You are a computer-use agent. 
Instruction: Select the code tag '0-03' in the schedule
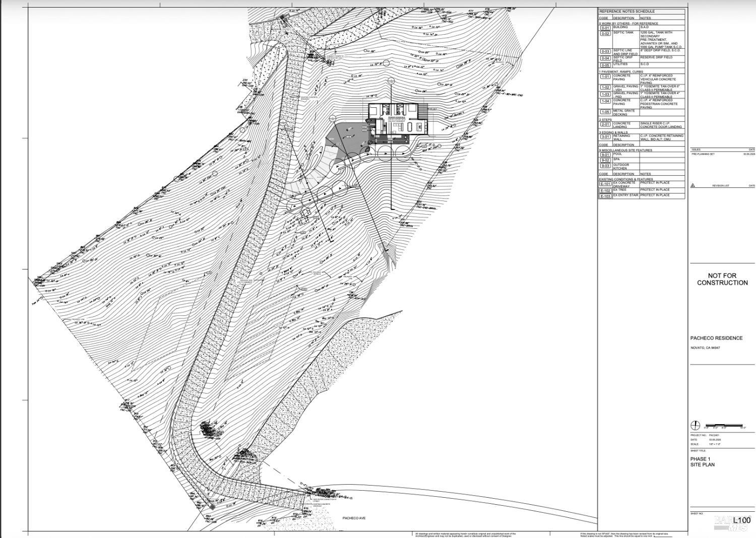(x=605, y=52)
